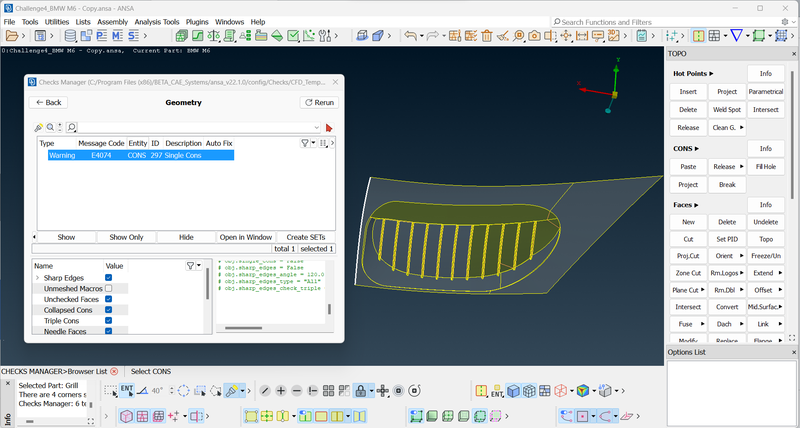Click the Rerun button
Image resolution: width=800 pixels, height=428 pixels.
319,103
